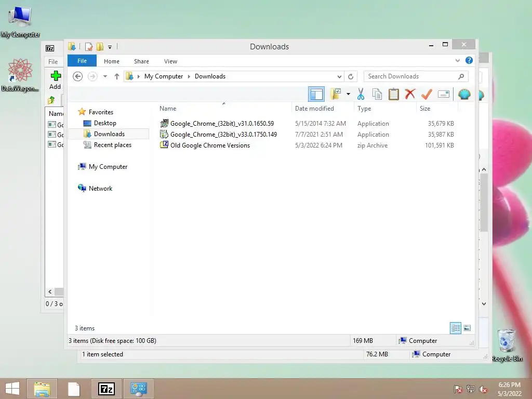
Task: Click the Properties quick access icon
Action: pyautogui.click(x=89, y=47)
